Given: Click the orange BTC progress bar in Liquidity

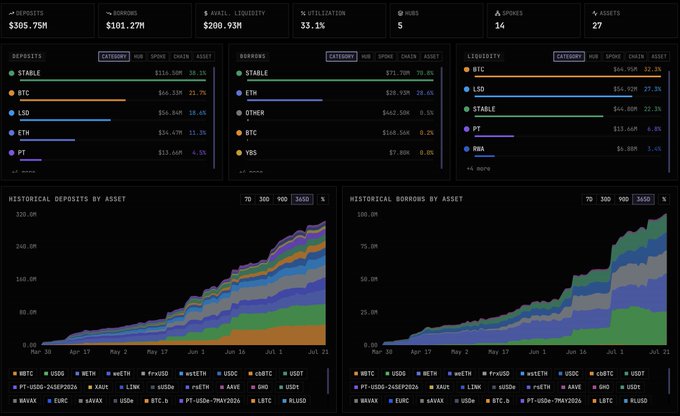Looking at the screenshot, I should (x=568, y=76).
